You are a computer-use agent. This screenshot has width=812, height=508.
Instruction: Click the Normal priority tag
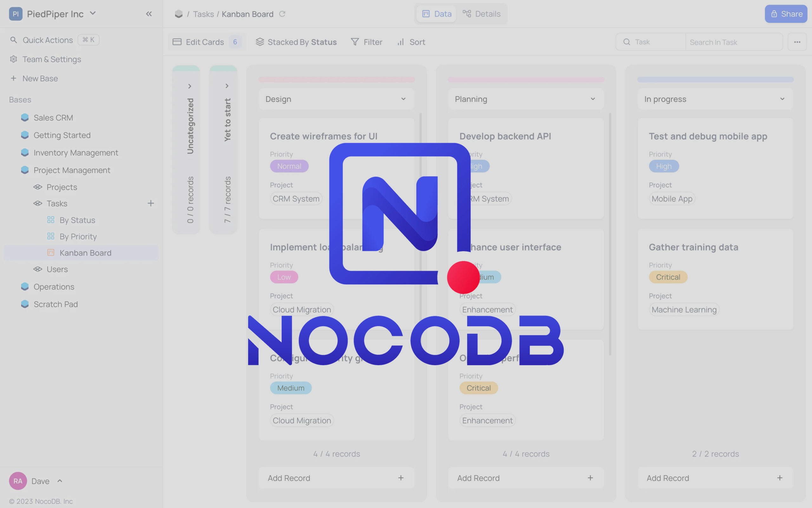[x=289, y=166]
